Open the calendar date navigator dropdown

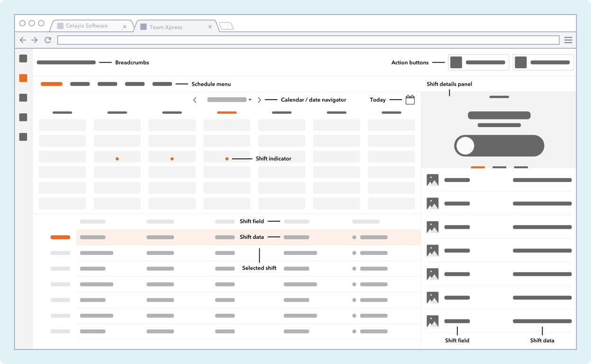(229, 100)
